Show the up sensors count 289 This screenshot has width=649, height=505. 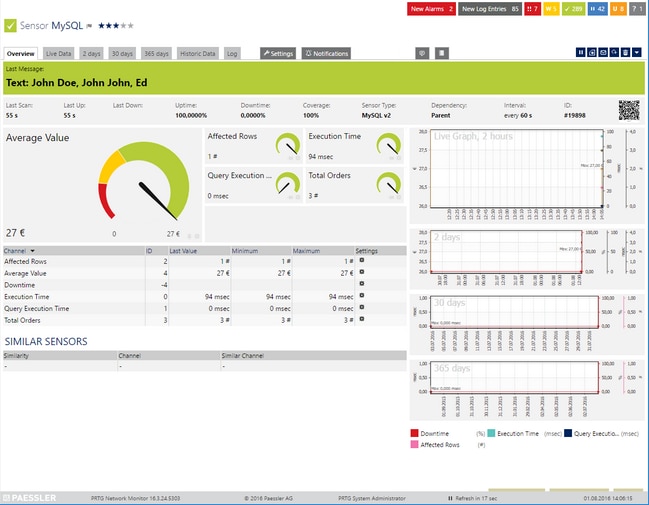coord(573,9)
